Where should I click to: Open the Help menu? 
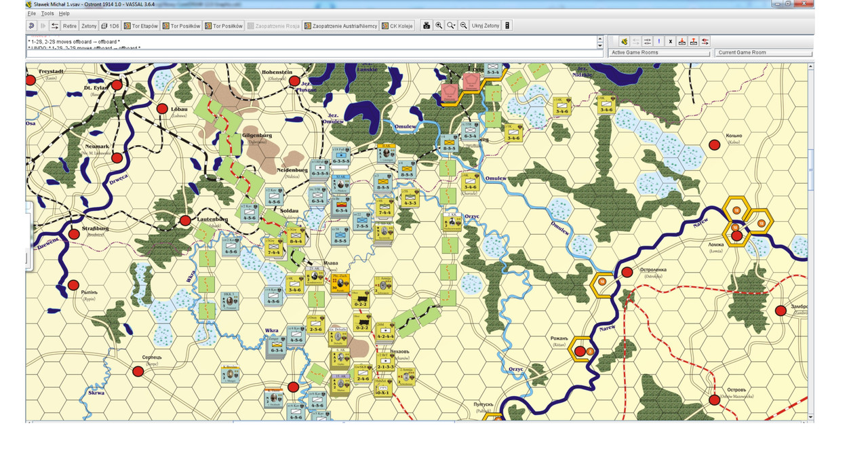click(64, 14)
